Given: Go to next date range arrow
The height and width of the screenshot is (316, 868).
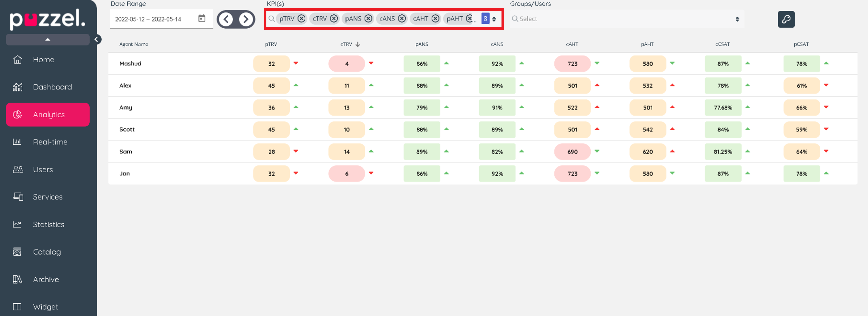Looking at the screenshot, I should tap(246, 19).
